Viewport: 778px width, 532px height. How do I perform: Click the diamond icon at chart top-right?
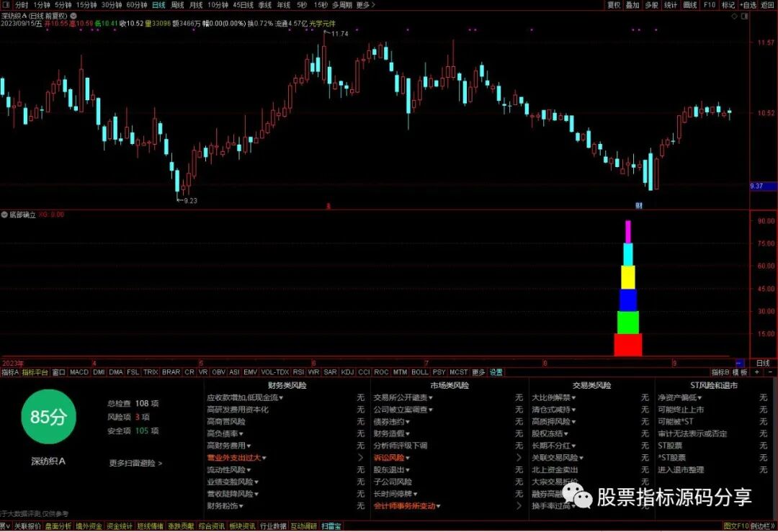[x=734, y=16]
